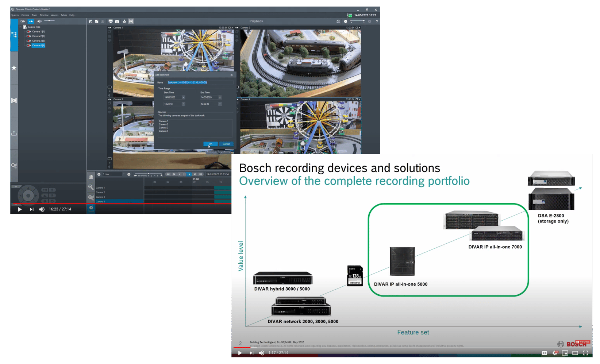Open the 1 Hour timescale dropdown
Viewport: 600px width, 364px height.
click(x=123, y=174)
